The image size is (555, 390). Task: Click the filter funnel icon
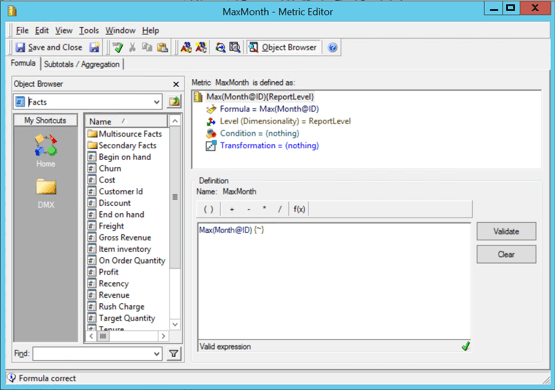(x=174, y=354)
